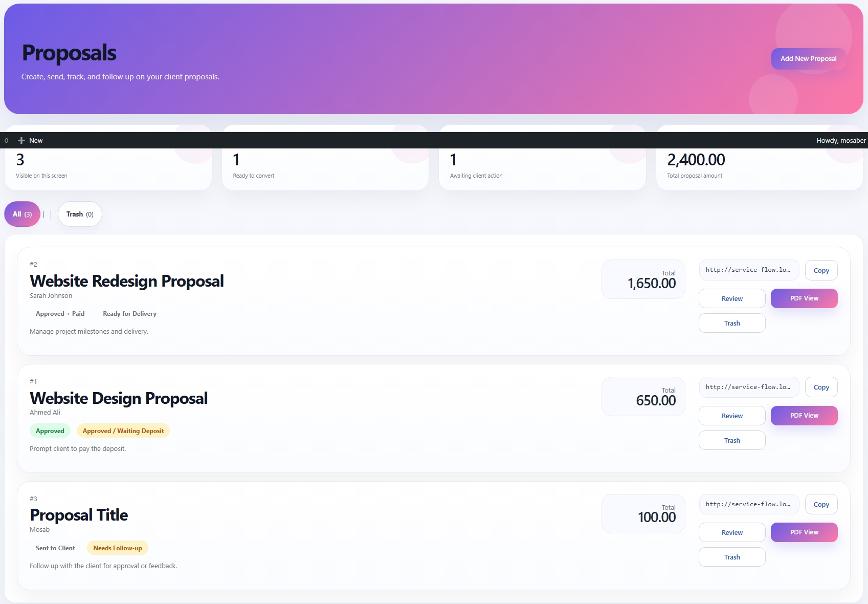Image resolution: width=868 pixels, height=604 pixels.
Task: Open PDF View for Website Redesign Proposal
Action: click(x=804, y=298)
